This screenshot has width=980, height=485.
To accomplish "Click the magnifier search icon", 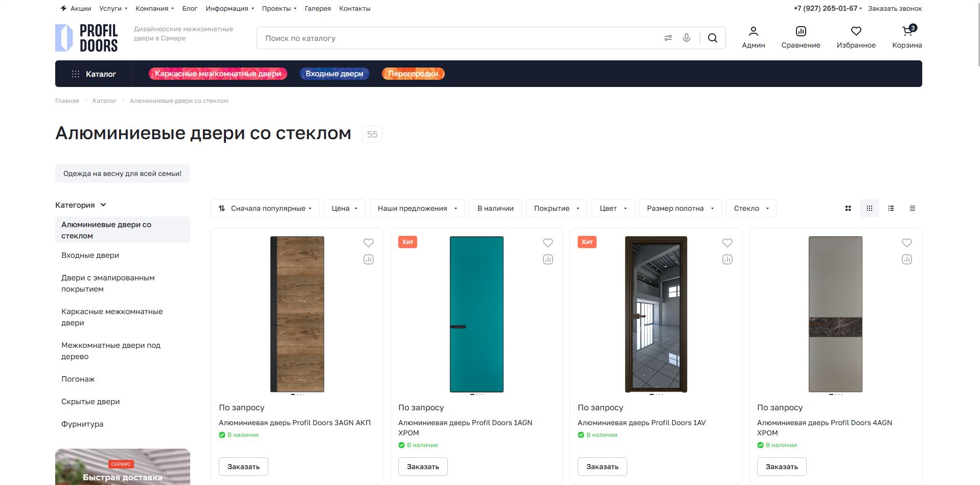I will coord(713,38).
